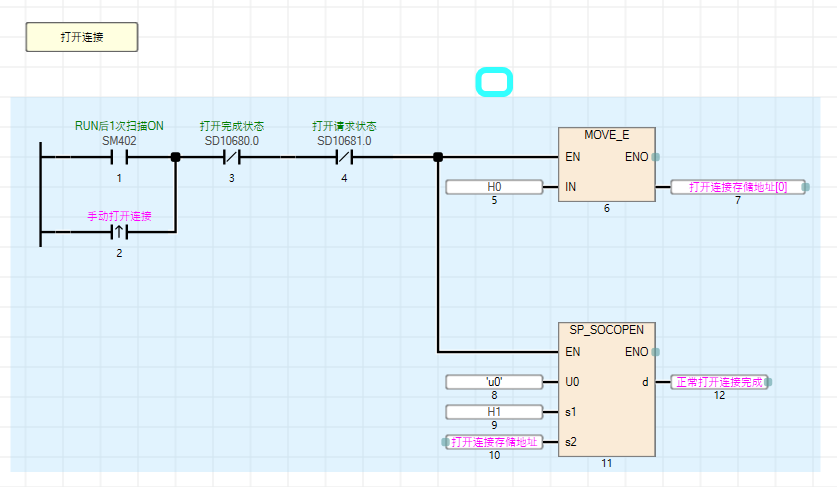Click the RUN后1次扫描ON comment text
837x487 pixels.
point(119,127)
